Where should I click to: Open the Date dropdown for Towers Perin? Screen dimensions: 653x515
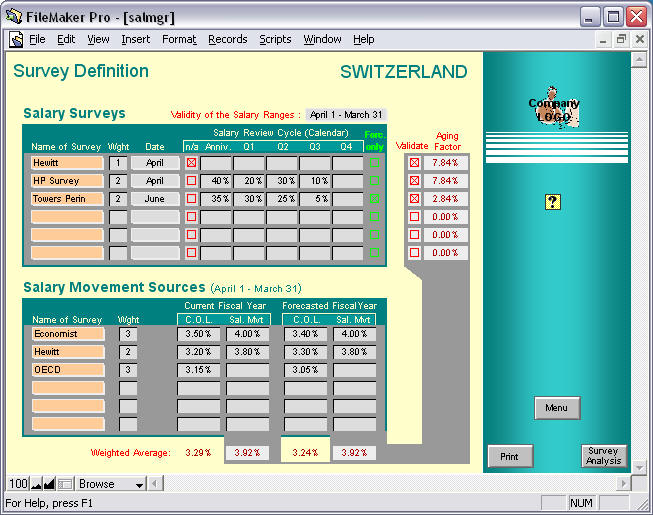(x=154, y=199)
